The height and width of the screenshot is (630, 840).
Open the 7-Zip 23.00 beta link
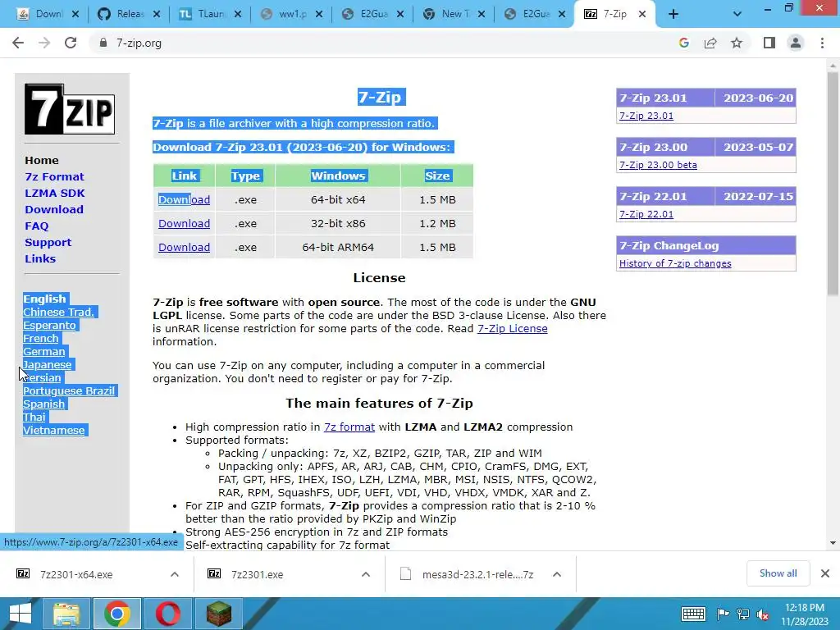(658, 165)
